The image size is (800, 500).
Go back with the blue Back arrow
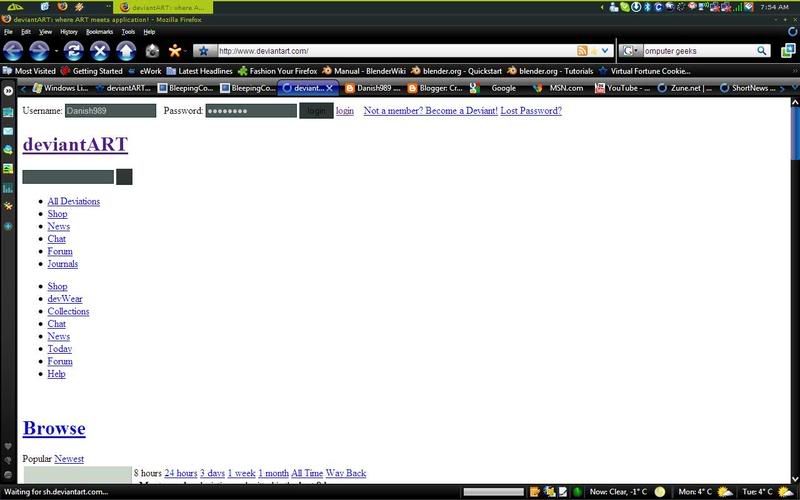(x=13, y=51)
